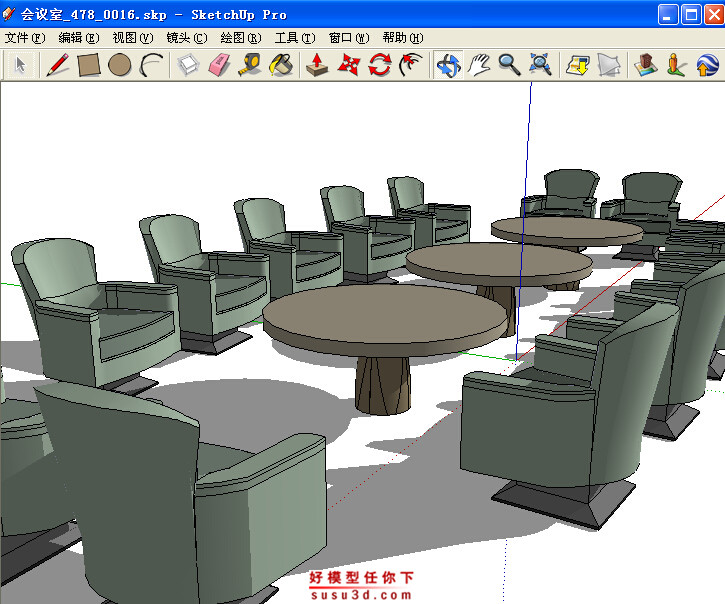Click the Google Earth upload icon
725x604 pixels.
[x=707, y=65]
